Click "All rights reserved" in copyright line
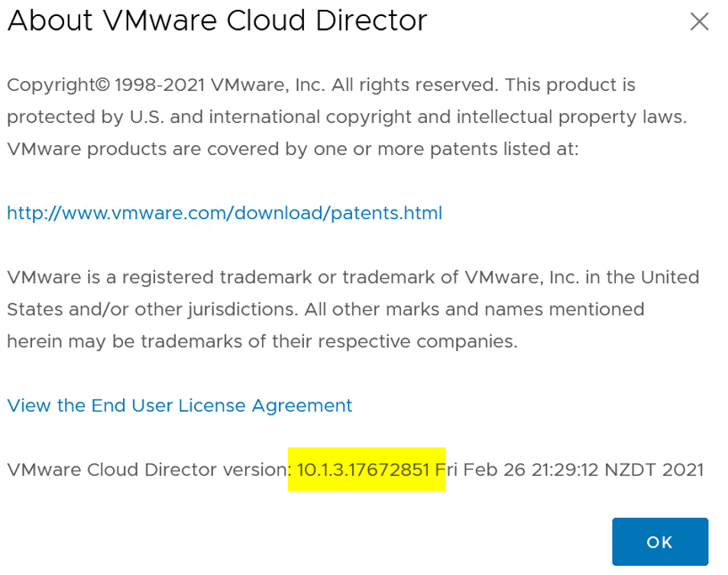Image resolution: width=728 pixels, height=575 pixels. [x=414, y=85]
